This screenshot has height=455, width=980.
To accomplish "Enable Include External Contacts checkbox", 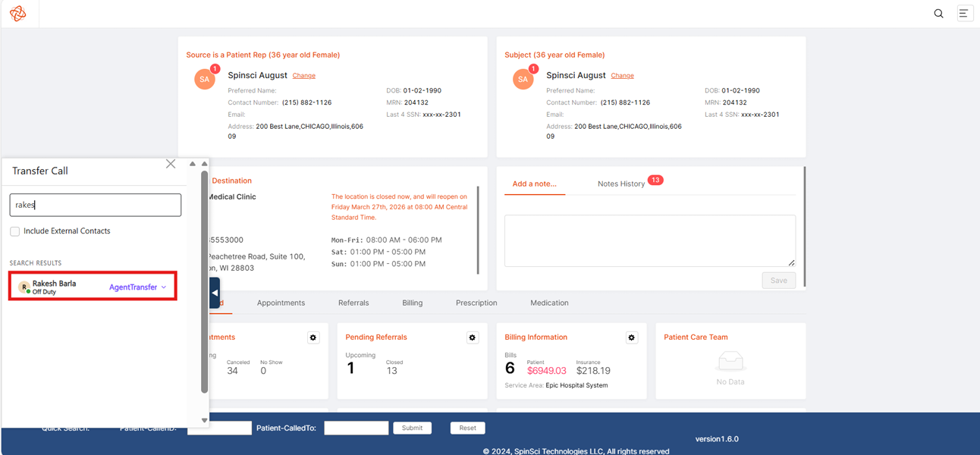I will 14,231.
